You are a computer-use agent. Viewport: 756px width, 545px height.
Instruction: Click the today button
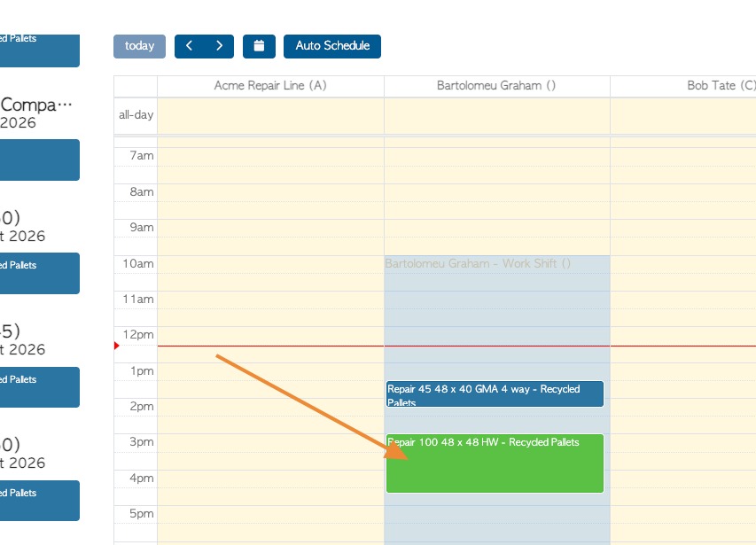pos(139,46)
